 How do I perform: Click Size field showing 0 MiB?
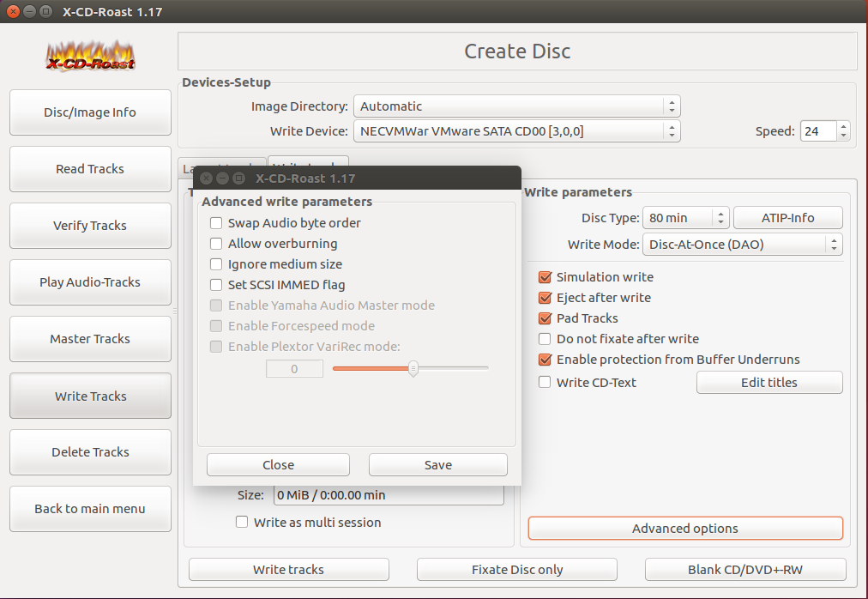389,495
